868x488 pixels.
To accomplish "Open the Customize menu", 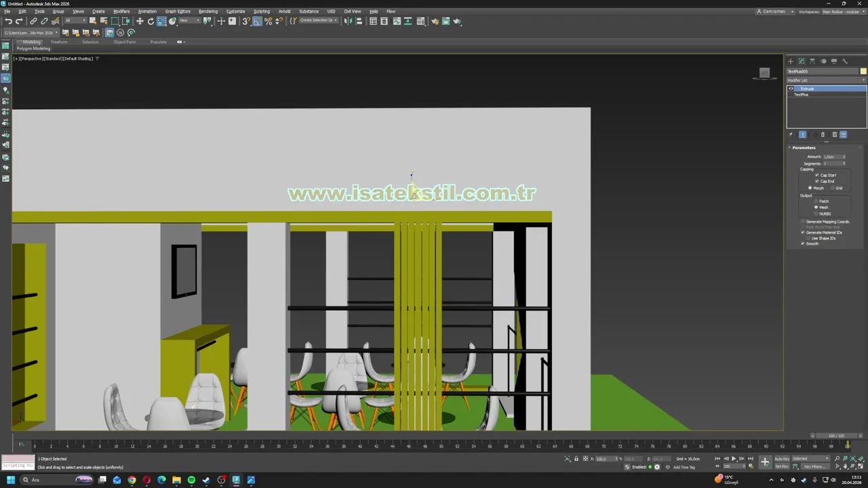I will (x=235, y=12).
